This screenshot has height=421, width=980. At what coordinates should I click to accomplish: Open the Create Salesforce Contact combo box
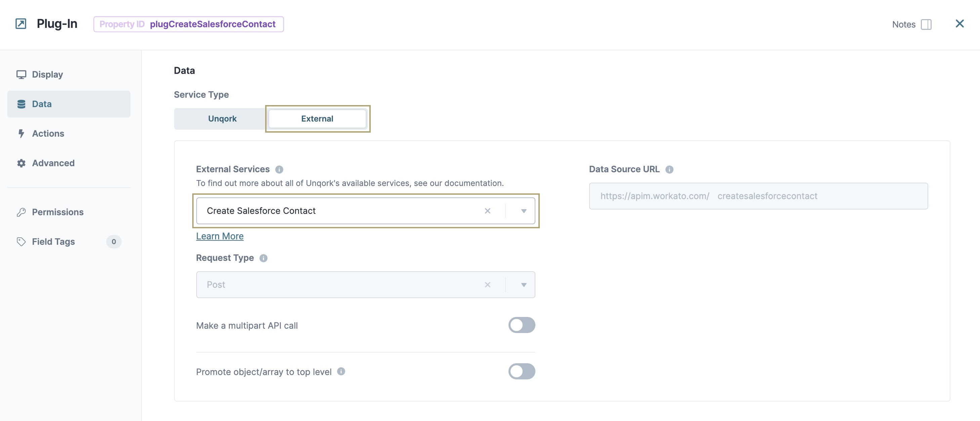tap(366, 211)
